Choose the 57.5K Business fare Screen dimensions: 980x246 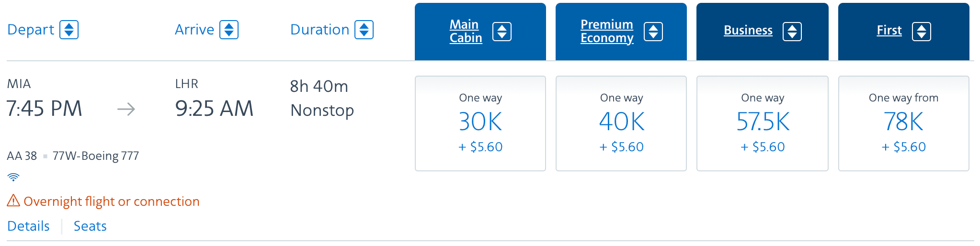click(x=763, y=123)
